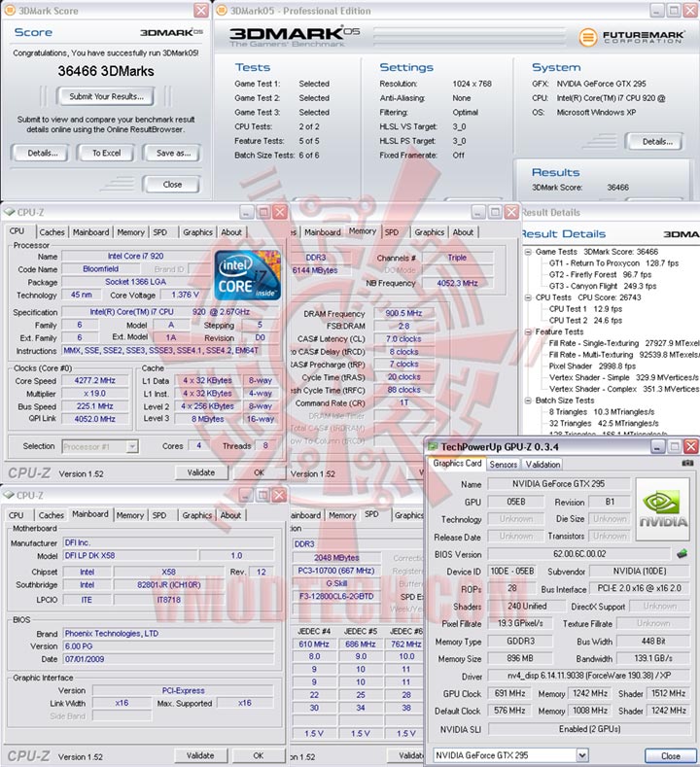Open About tab in CPU-Z processor window
This screenshot has height=767, width=700.
(231, 232)
